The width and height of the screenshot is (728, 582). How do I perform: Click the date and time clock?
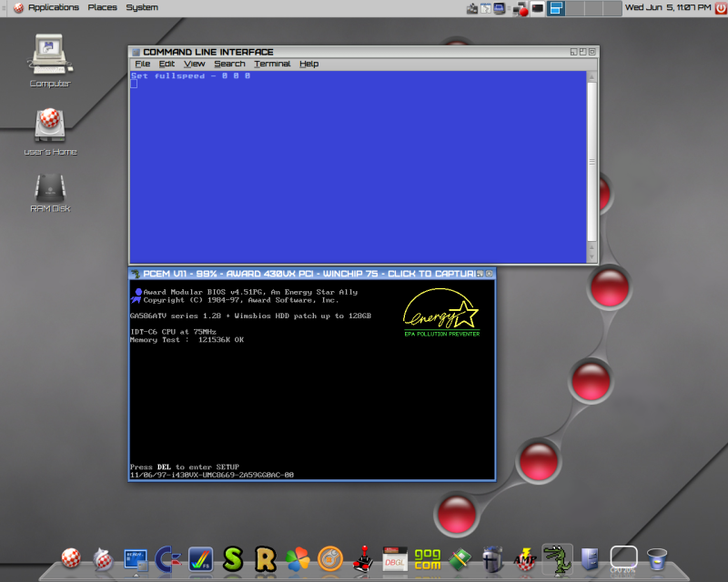(668, 7)
